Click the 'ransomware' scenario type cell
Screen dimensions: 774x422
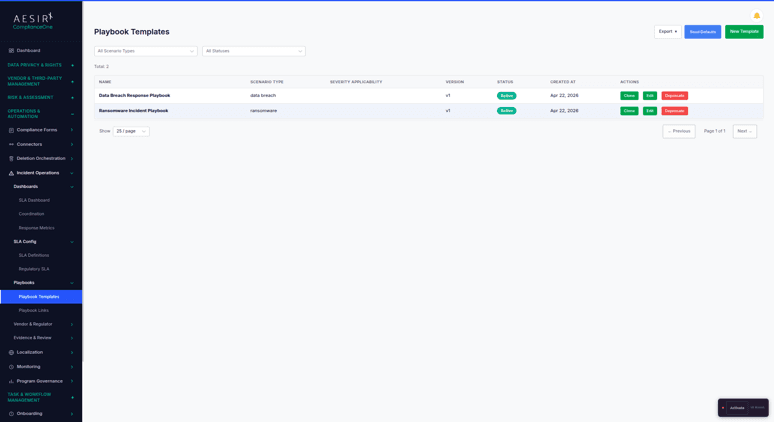[x=263, y=111]
